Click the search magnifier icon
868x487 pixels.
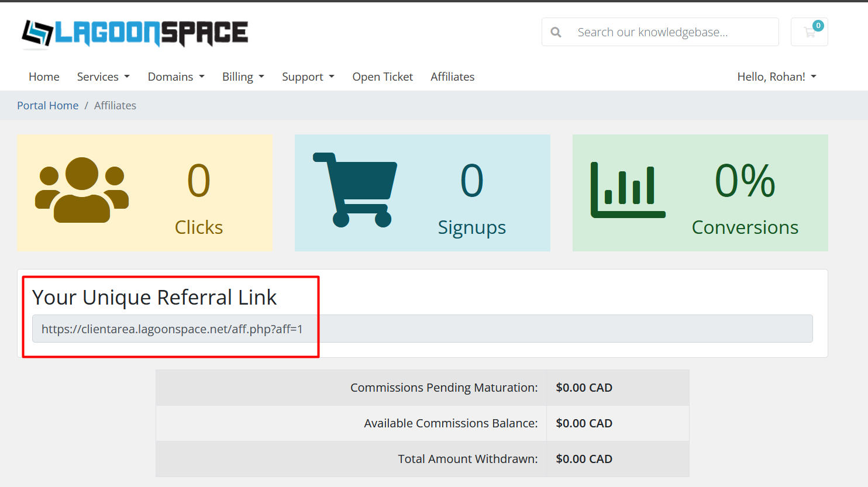click(556, 32)
